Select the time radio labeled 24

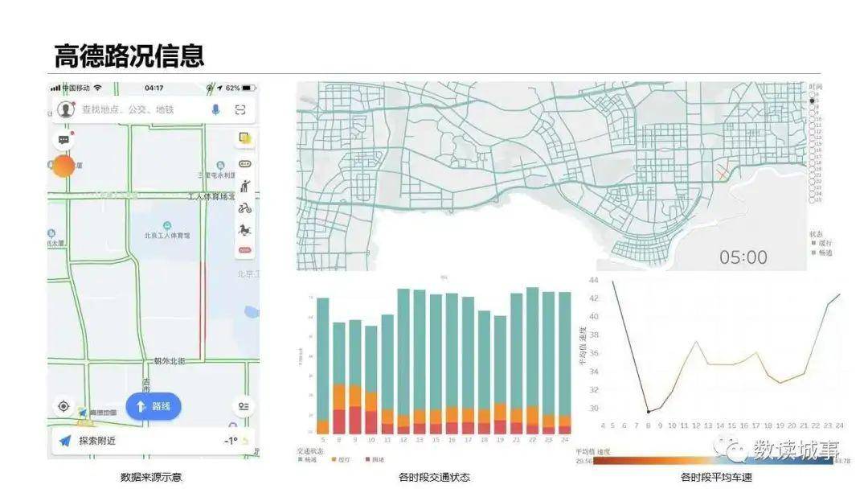tap(812, 194)
